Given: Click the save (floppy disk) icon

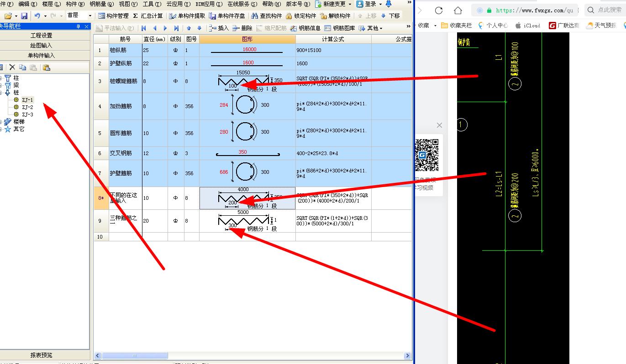Looking at the screenshot, I should click(x=24, y=16).
